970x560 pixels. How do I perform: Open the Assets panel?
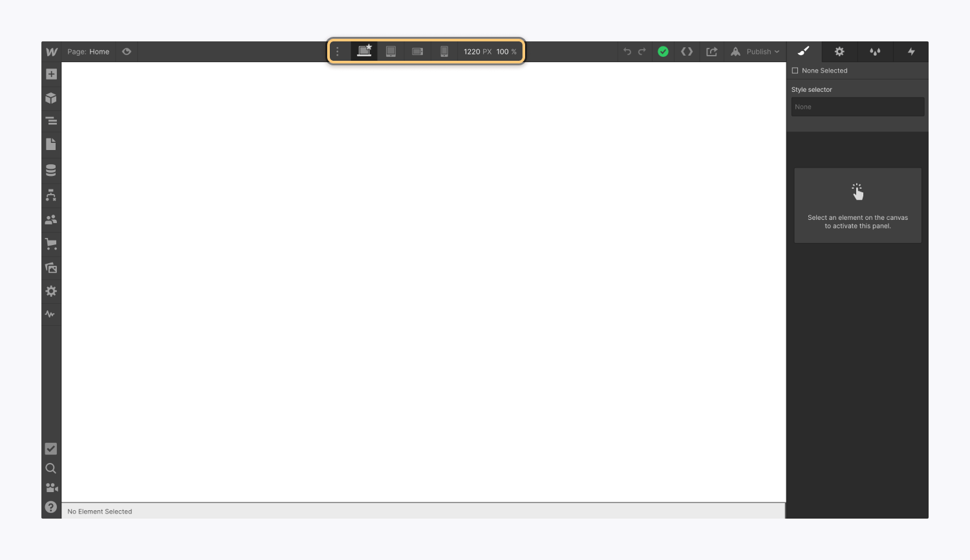[51, 268]
